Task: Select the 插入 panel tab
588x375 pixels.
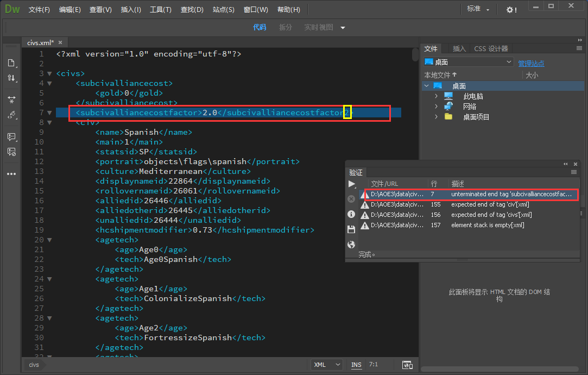Action: (x=459, y=48)
